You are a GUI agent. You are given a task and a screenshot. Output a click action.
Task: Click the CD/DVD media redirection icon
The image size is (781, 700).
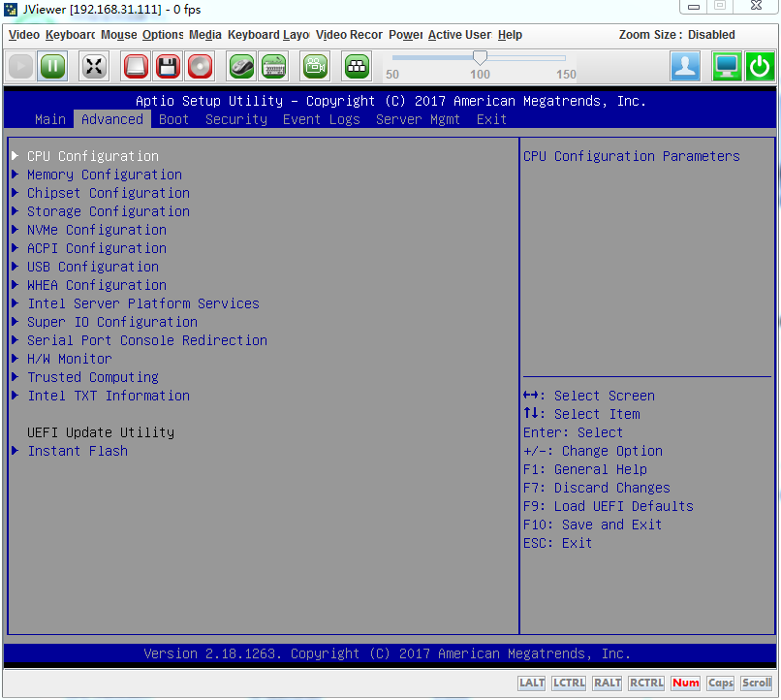[x=200, y=66]
